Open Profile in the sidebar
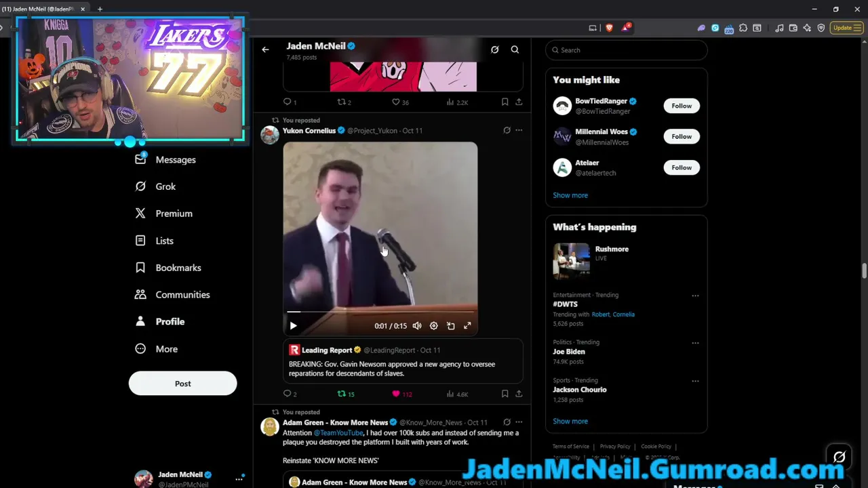Image resolution: width=868 pixels, height=488 pixels. click(160, 322)
